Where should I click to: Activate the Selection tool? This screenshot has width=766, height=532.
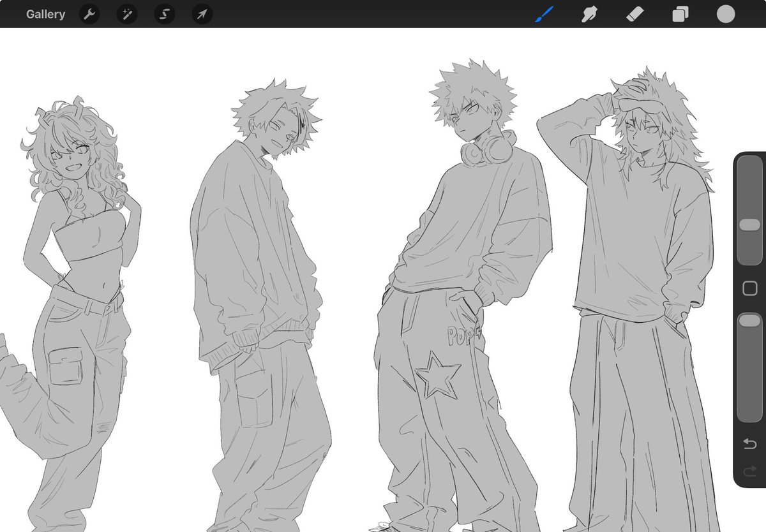[x=165, y=14]
